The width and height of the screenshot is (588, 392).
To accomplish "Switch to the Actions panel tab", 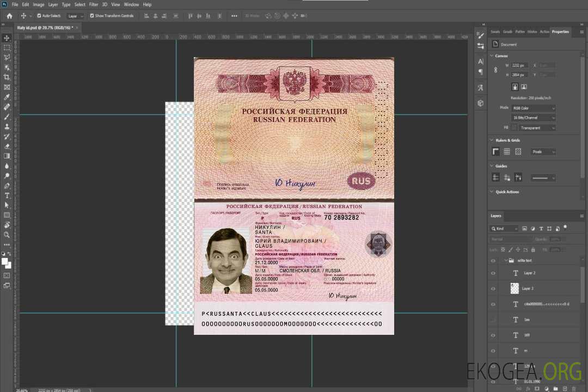I will [544, 32].
